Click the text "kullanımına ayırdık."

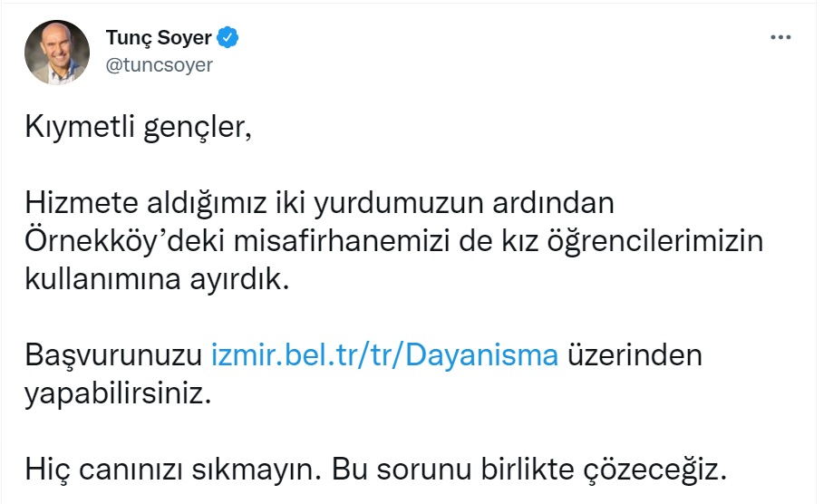156,280
